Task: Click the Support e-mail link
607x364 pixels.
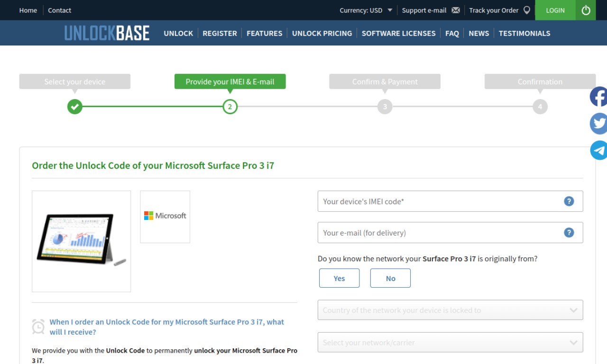Action: 424,10
